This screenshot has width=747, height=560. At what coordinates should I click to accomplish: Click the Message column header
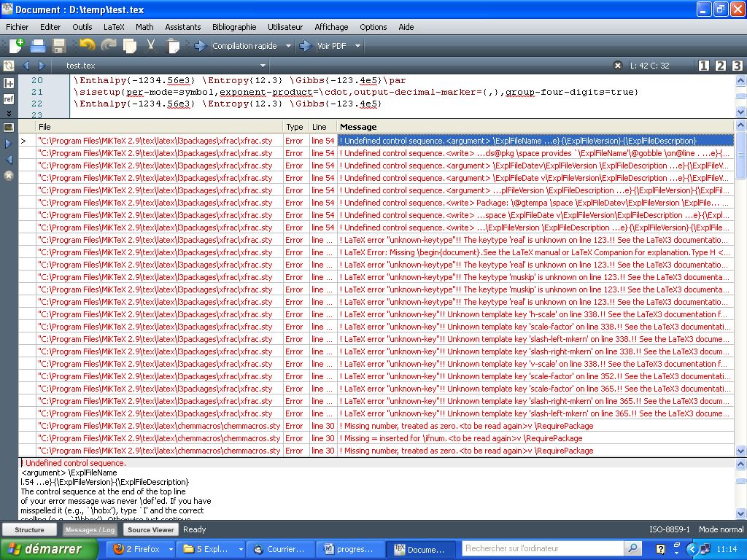(535, 127)
